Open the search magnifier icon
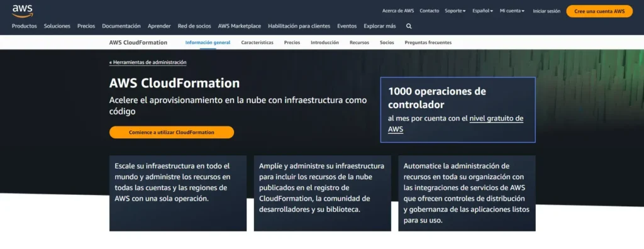644x249 pixels. (x=409, y=26)
